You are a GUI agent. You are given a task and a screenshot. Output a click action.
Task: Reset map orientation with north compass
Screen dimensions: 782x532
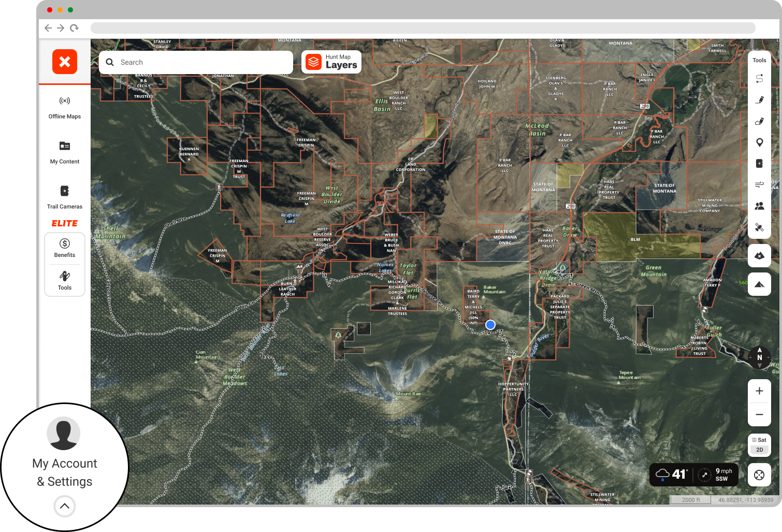(x=759, y=357)
